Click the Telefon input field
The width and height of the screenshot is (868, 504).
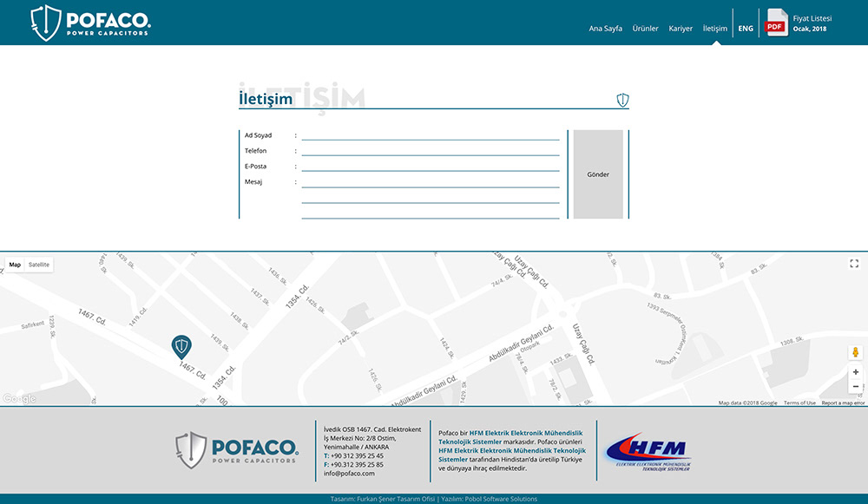click(x=431, y=150)
